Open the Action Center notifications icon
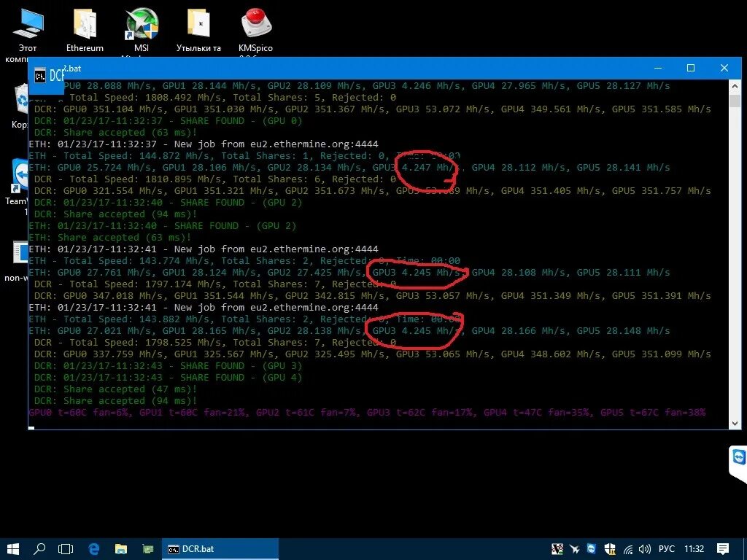The image size is (747, 560). coord(723,549)
